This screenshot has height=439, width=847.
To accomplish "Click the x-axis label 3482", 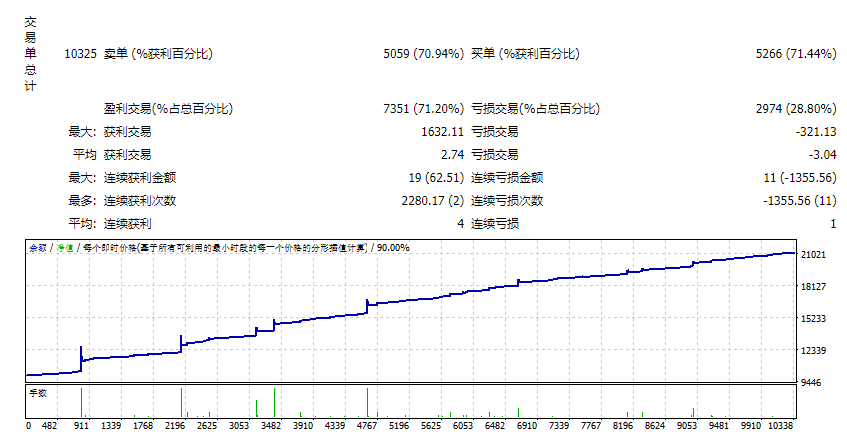I will [271, 426].
